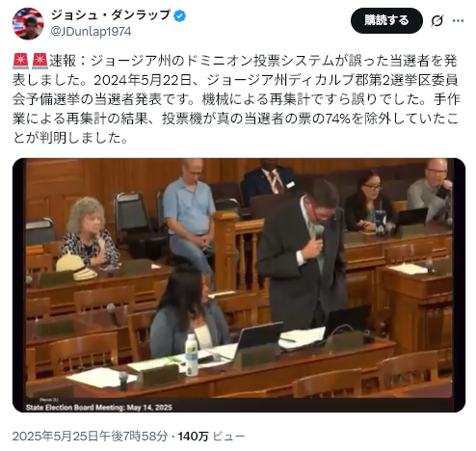Click the tweet text starting with 速報

[236, 99]
